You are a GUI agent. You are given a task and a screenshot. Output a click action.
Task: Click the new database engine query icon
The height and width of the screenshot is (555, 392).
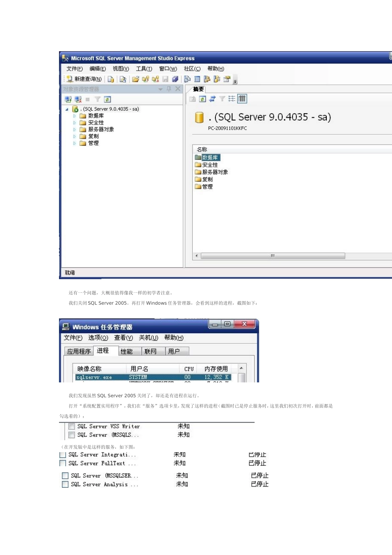click(x=111, y=79)
